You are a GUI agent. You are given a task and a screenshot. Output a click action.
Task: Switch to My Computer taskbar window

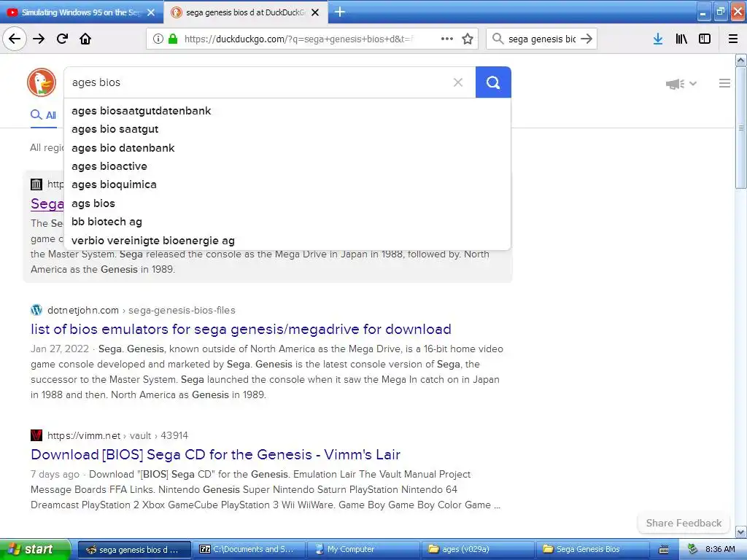[x=363, y=549]
